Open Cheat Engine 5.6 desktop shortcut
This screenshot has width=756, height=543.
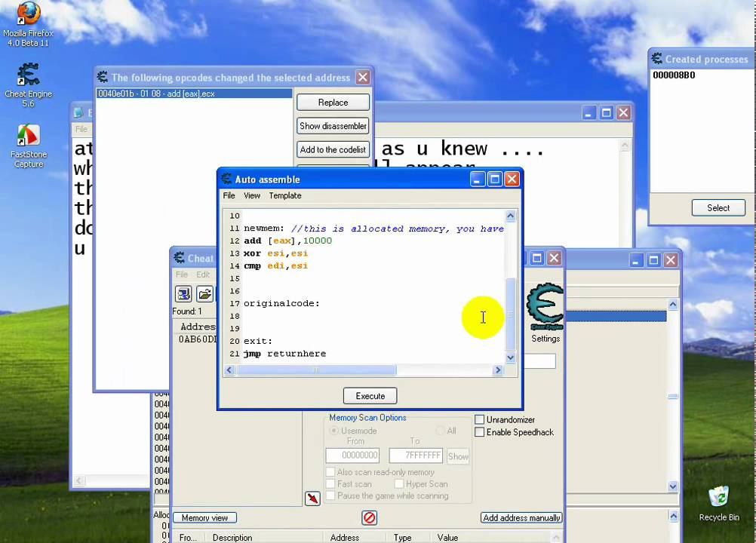pyautogui.click(x=28, y=84)
